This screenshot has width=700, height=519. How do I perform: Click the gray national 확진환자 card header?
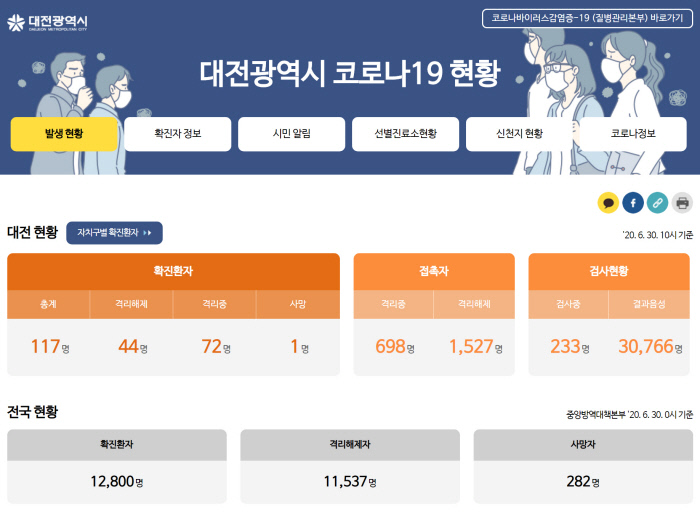117,444
